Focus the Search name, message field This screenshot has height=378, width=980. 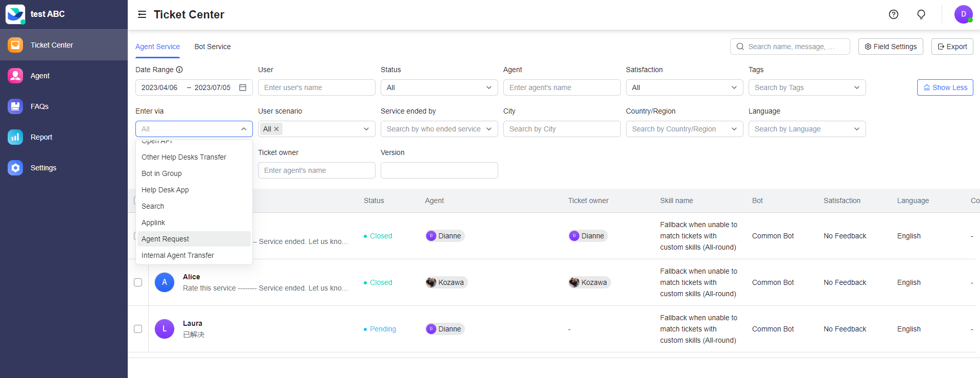795,47
